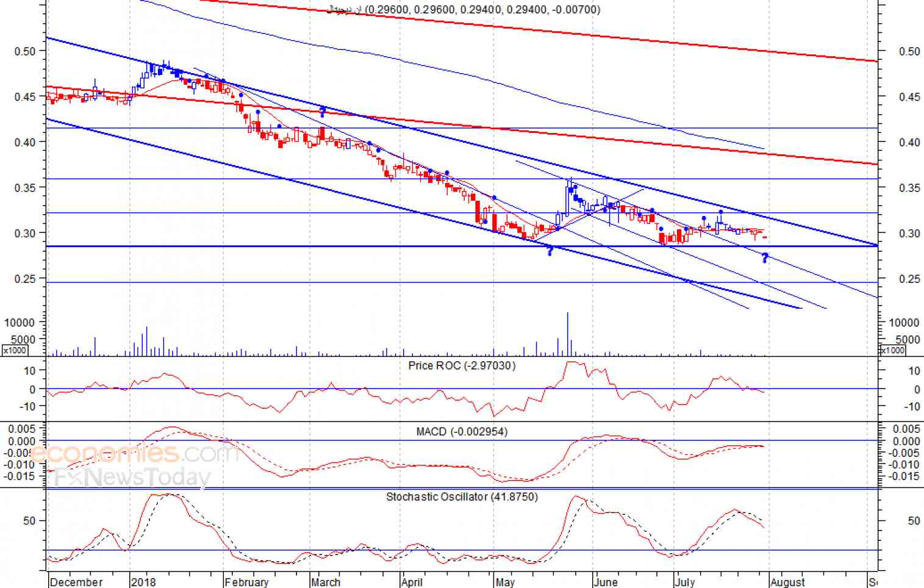The height and width of the screenshot is (588, 924).
Task: Click the 0.50 price label on left axis
Action: (25, 51)
